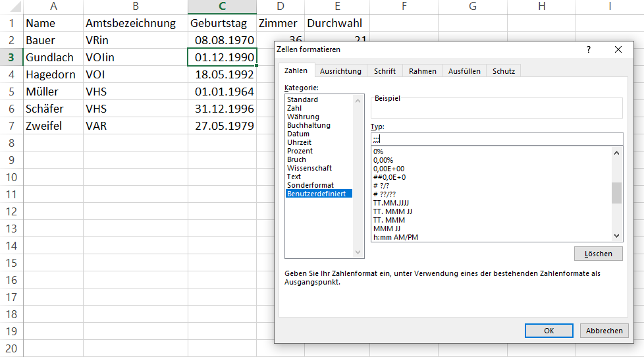The height and width of the screenshot is (357, 644).
Task: Select Datum in the category list
Action: pyautogui.click(x=298, y=134)
